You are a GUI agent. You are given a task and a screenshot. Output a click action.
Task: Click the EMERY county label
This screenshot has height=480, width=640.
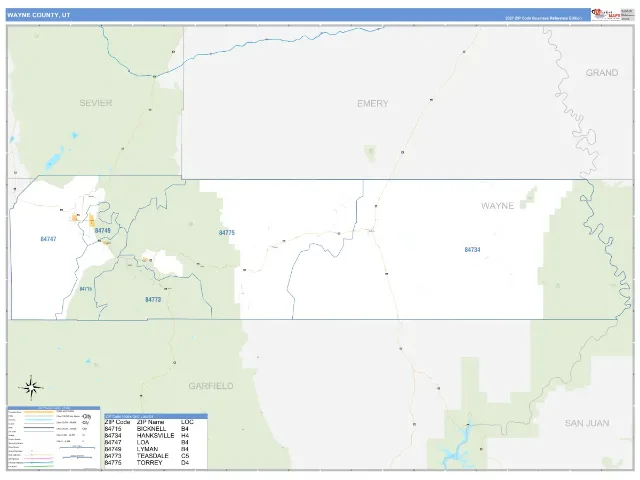(373, 104)
